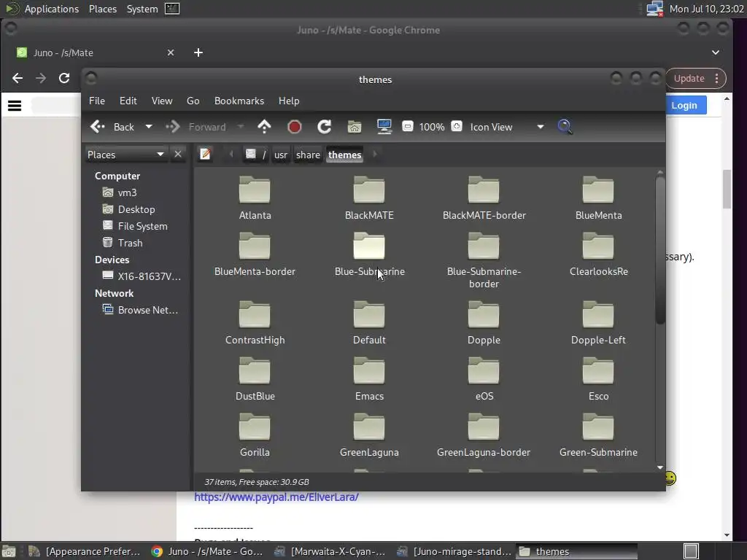The width and height of the screenshot is (747, 560).
Task: Open Go menu in themes window
Action: [x=193, y=101]
